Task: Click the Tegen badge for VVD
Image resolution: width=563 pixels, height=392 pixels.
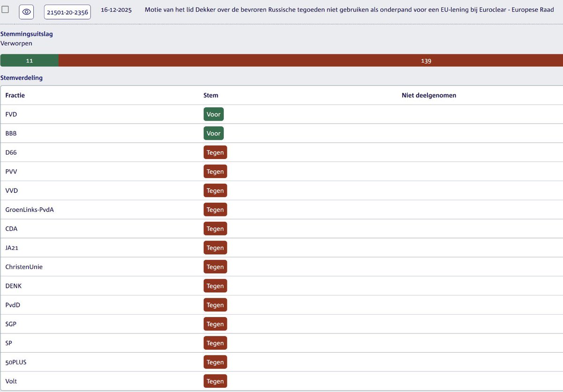Action: pos(215,191)
